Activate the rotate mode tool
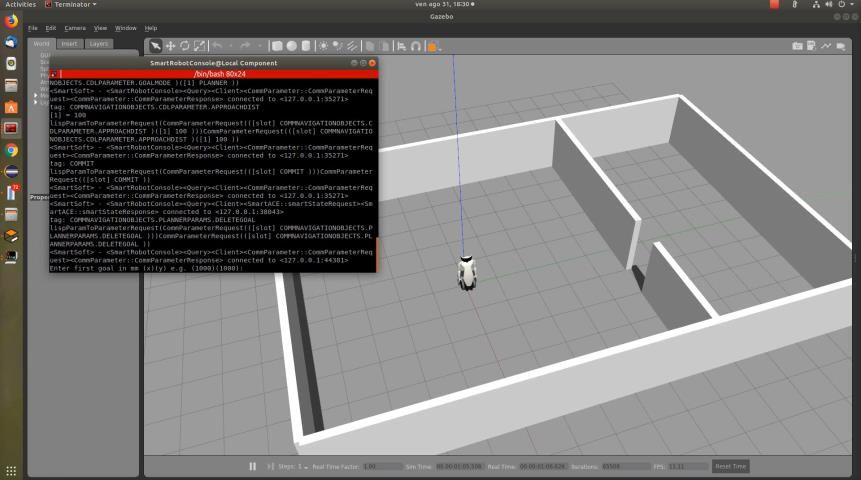This screenshot has height=480, width=861. point(185,46)
